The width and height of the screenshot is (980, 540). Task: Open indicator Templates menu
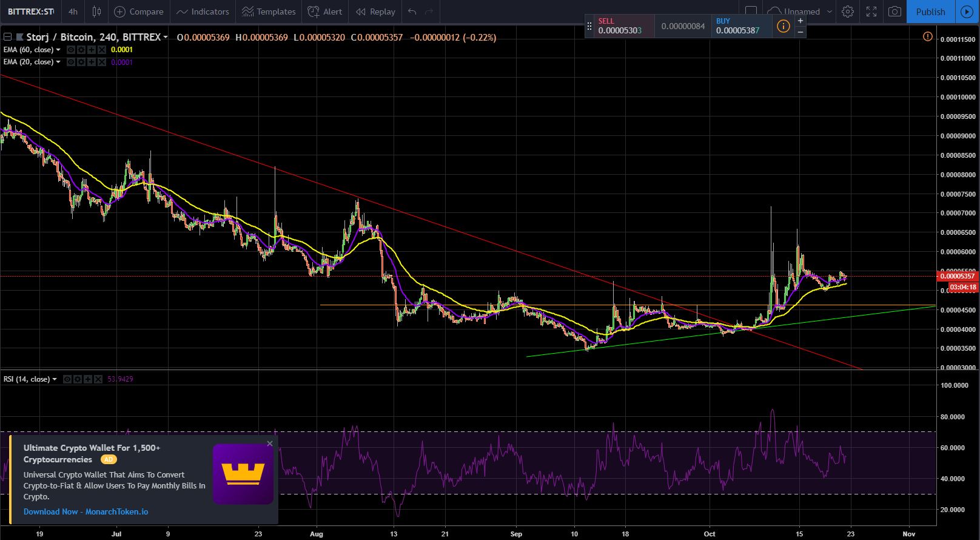pos(268,12)
